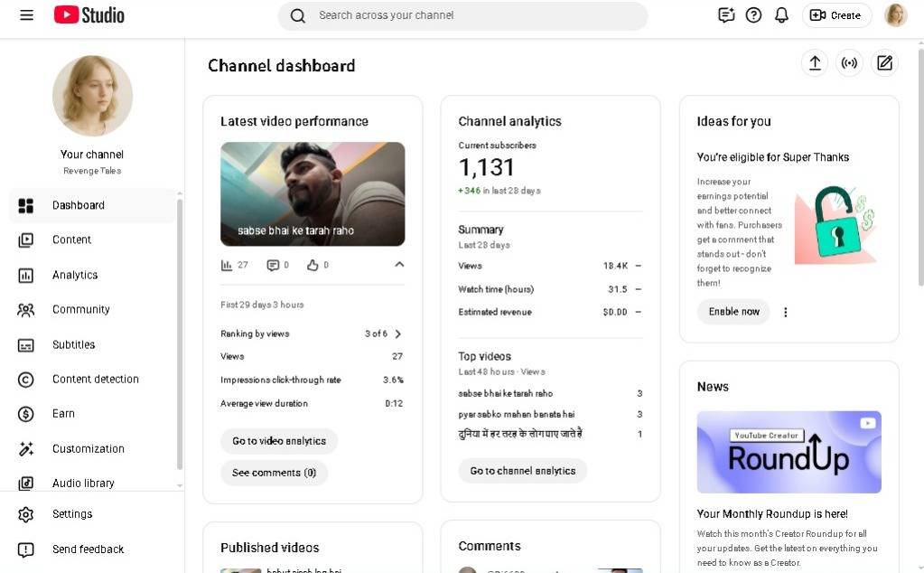Open Content in the left sidebar

tap(71, 240)
